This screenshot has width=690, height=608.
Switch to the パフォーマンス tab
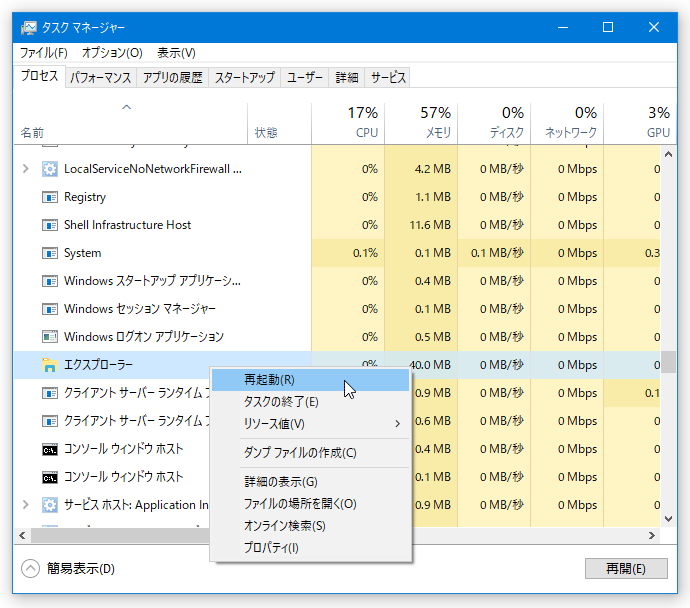(x=101, y=78)
